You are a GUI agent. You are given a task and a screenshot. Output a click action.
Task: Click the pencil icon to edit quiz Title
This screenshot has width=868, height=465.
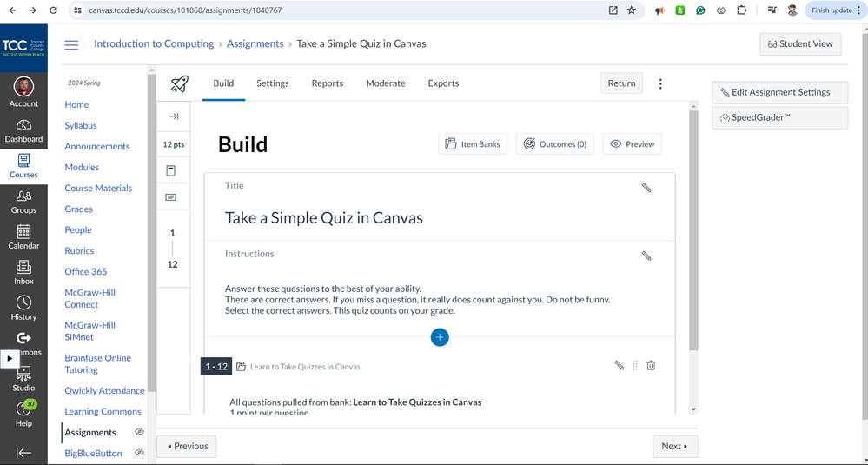(x=646, y=188)
